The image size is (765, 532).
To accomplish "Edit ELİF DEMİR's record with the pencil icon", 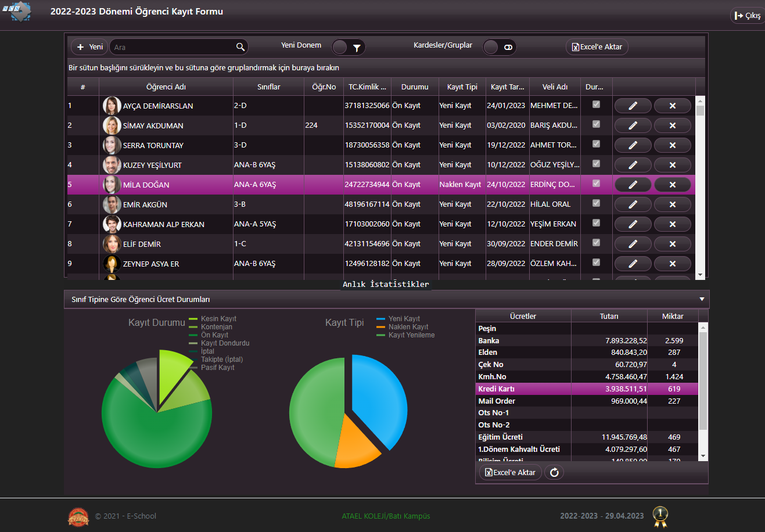I will [633, 244].
